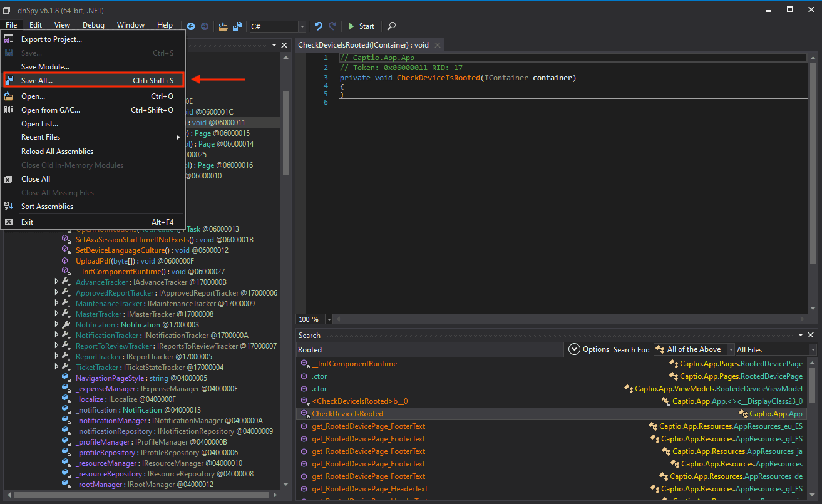Click the RootedeDeviceViewModel .ctor result
822x504 pixels.
tap(552, 389)
